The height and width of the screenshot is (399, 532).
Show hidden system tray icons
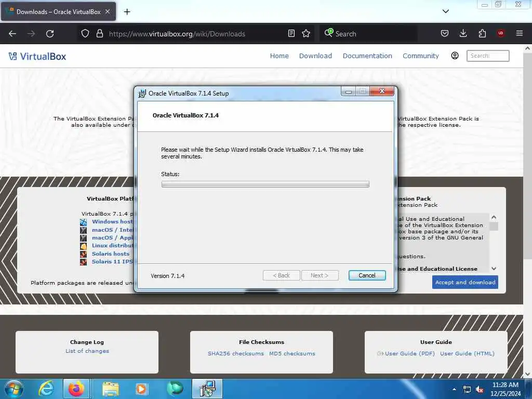454,390
